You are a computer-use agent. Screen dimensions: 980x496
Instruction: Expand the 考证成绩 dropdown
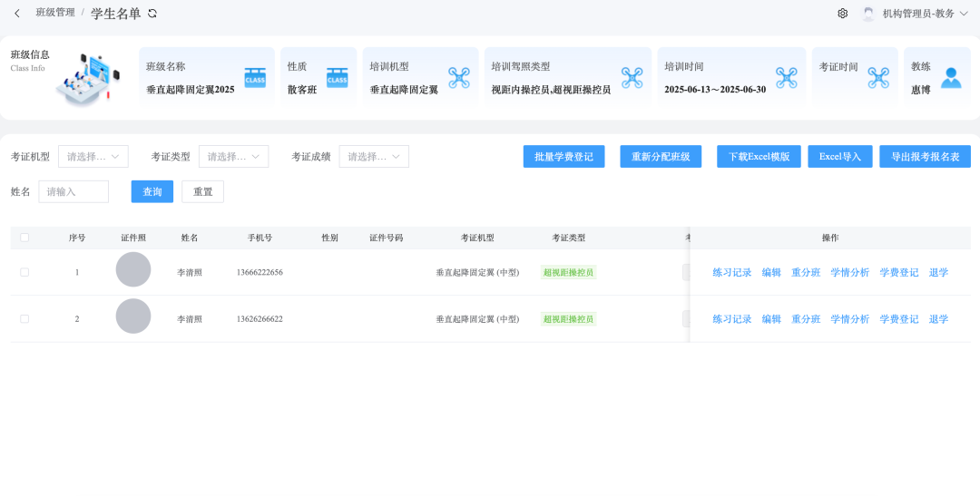click(374, 157)
